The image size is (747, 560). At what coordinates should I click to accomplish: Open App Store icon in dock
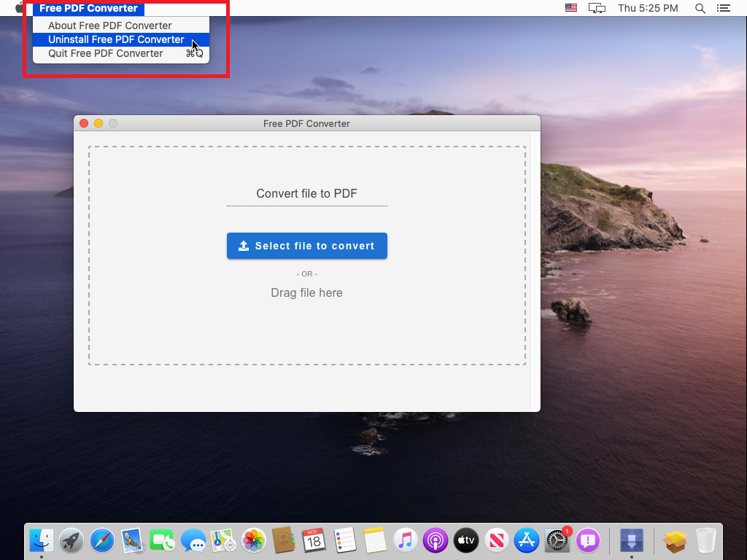pos(527,541)
